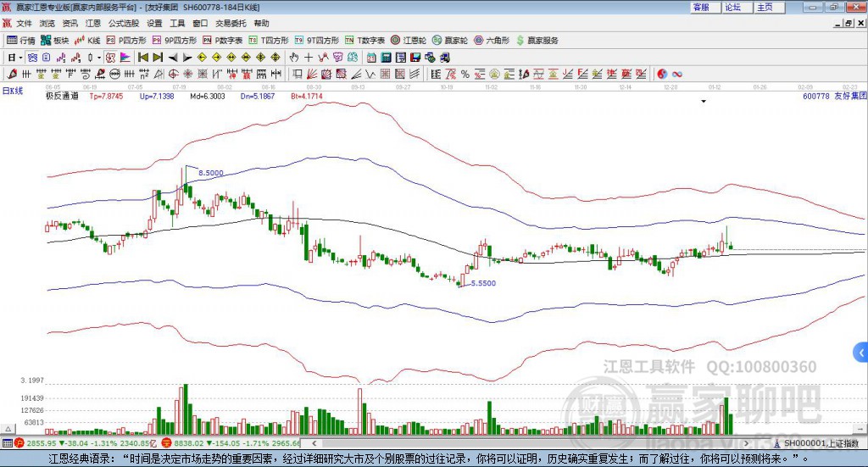Open the P四方形 tool
Viewport: 868px width, 467px height.
point(126,41)
